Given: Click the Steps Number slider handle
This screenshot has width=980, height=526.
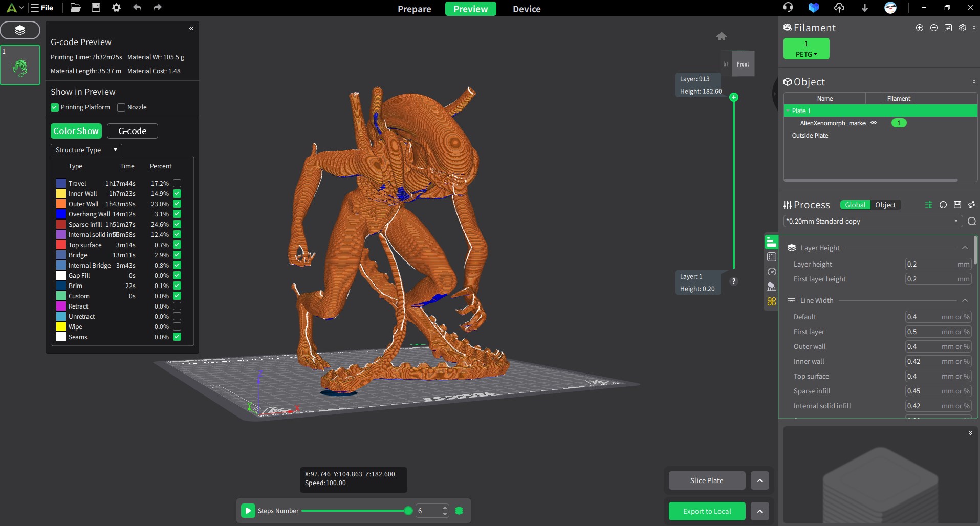Looking at the screenshot, I should tap(408, 511).
